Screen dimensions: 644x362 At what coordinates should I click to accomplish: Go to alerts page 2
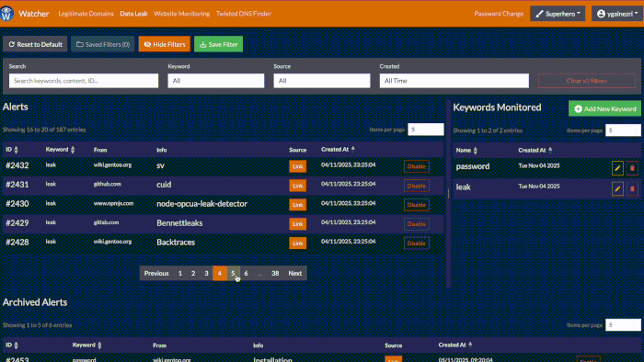click(x=193, y=274)
